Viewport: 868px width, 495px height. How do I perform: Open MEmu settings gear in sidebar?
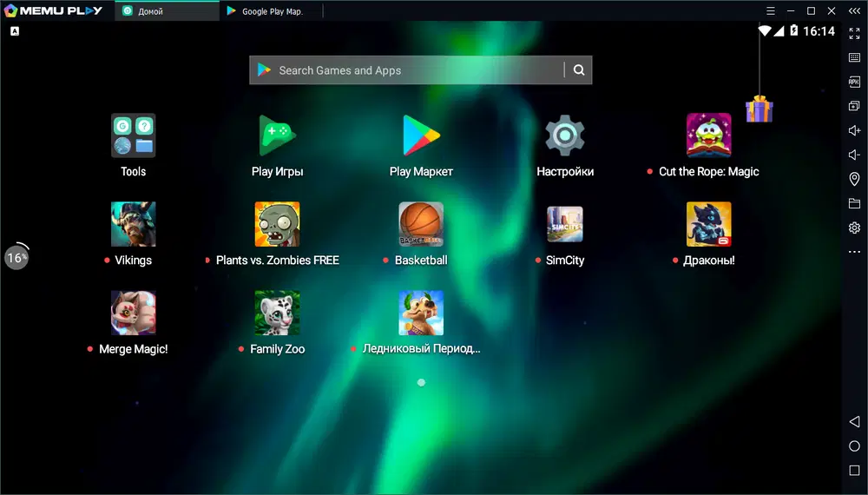pos(854,228)
